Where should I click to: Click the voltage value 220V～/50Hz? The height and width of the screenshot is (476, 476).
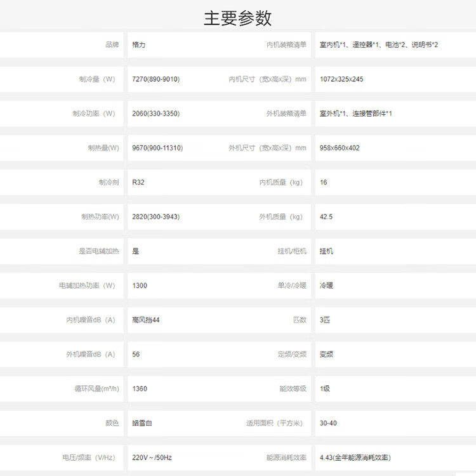152,457
